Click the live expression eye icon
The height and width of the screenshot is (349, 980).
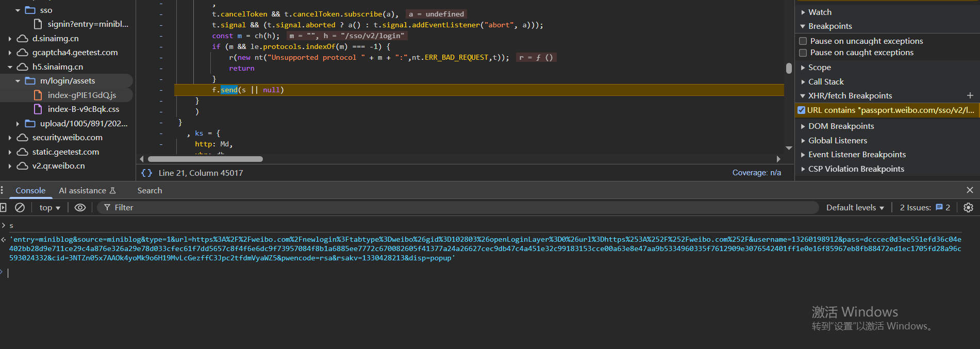point(80,208)
